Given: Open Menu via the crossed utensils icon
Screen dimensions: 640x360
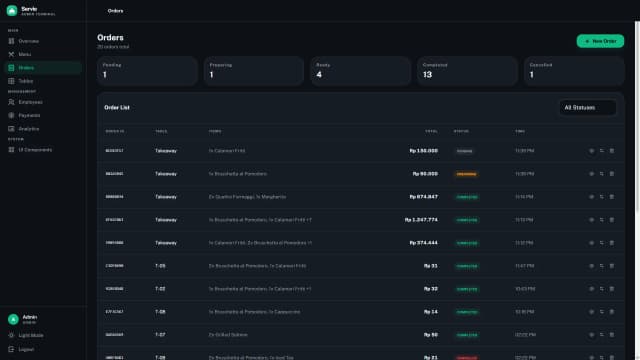Looking at the screenshot, I should (11, 54).
